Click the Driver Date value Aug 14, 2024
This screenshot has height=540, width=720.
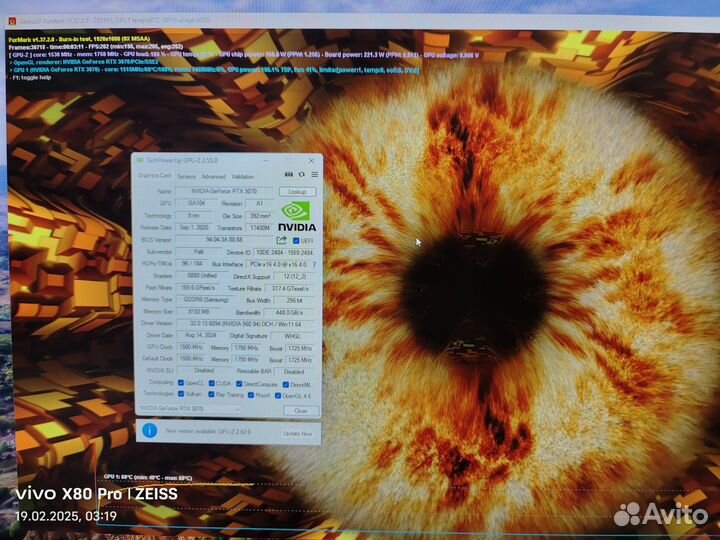[201, 335]
